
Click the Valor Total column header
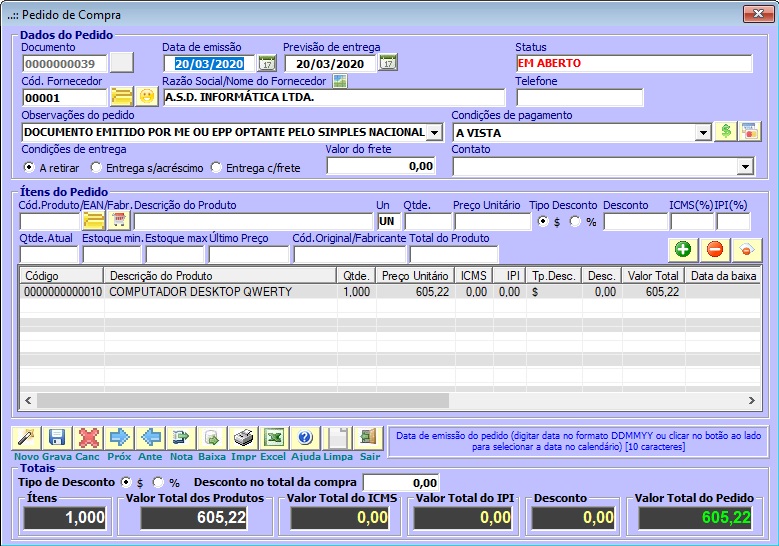coord(653,276)
